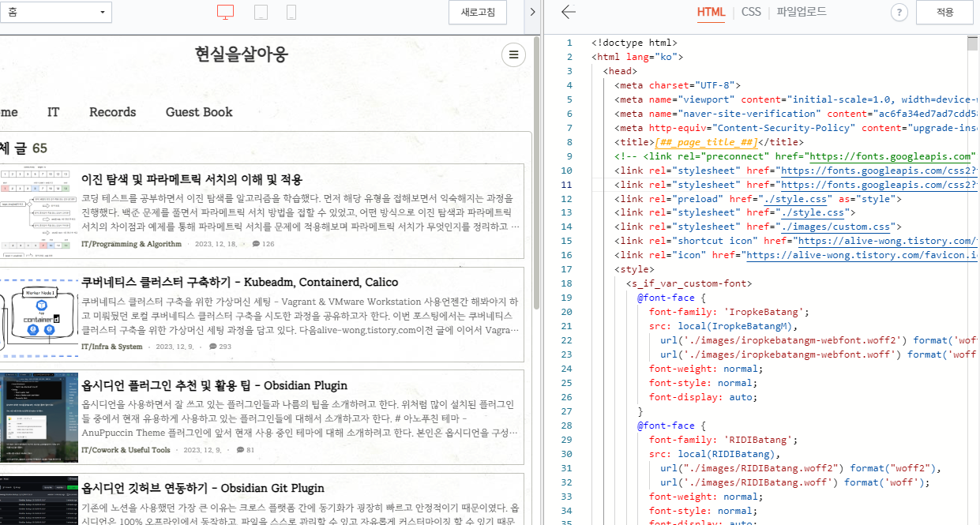980x525 pixels.
Task: Click the src: local(RIDIBatang) line
Action: tap(715, 454)
